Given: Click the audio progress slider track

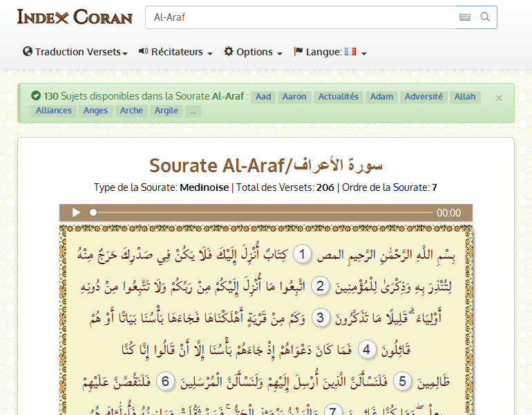Looking at the screenshot, I should tap(263, 213).
